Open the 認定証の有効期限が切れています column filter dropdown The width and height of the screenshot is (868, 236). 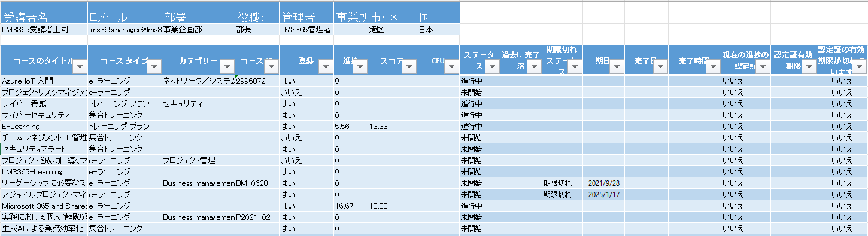coord(860,66)
